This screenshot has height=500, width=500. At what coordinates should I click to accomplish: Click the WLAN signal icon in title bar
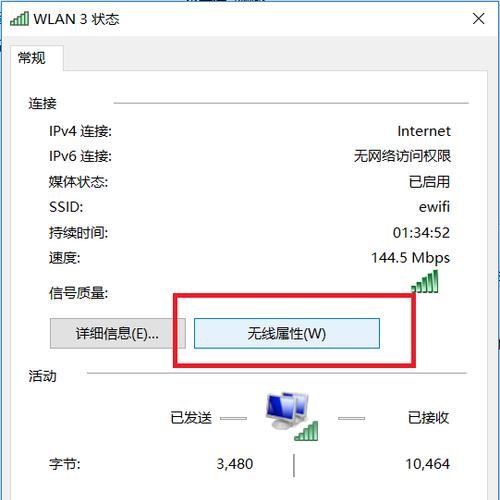19,19
